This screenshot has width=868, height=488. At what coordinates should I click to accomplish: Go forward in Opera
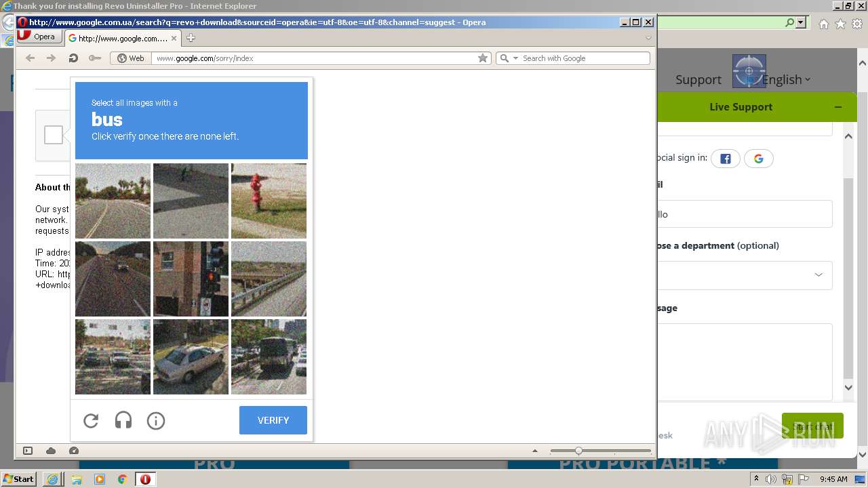(x=52, y=58)
